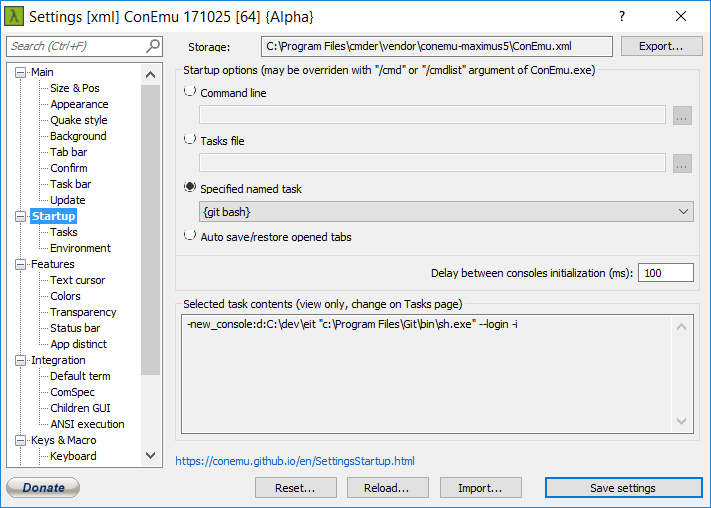Open the Colors settings page
This screenshot has height=508, width=711.
pyautogui.click(x=65, y=296)
